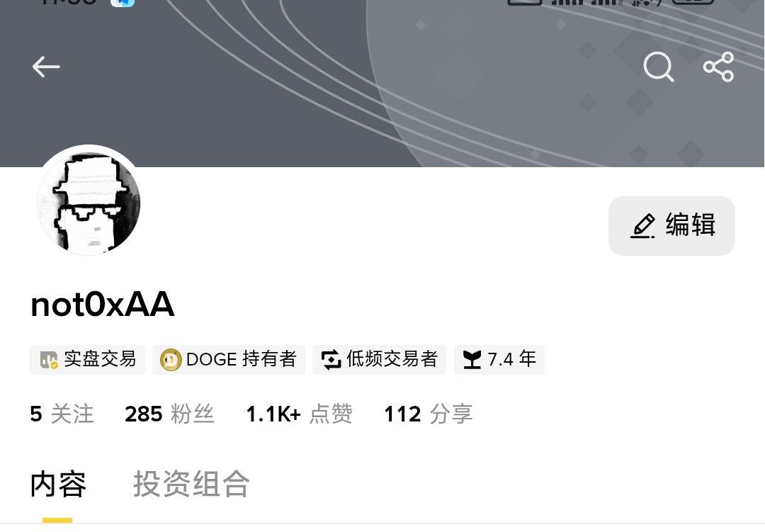Open the 285 粉丝 followers list
Screen dimensions: 765x532
click(x=170, y=414)
